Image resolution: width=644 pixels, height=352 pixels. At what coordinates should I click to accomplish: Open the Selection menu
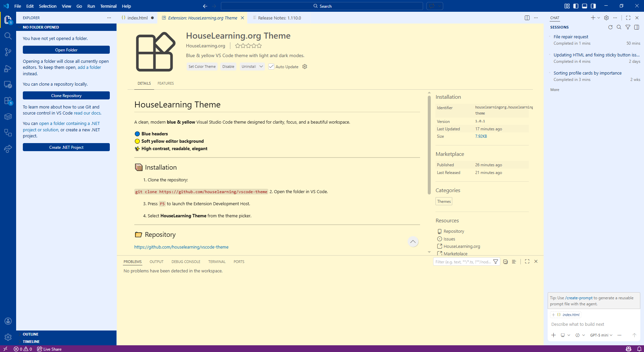(48, 6)
